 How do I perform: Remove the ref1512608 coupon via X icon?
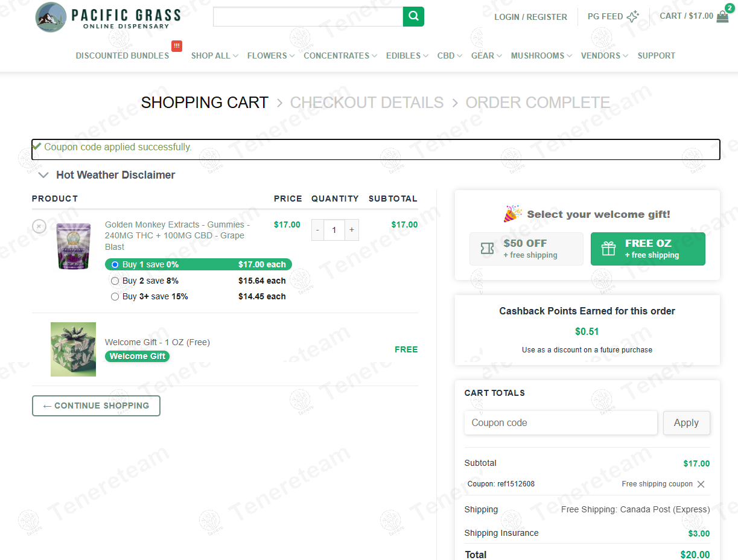coord(701,484)
